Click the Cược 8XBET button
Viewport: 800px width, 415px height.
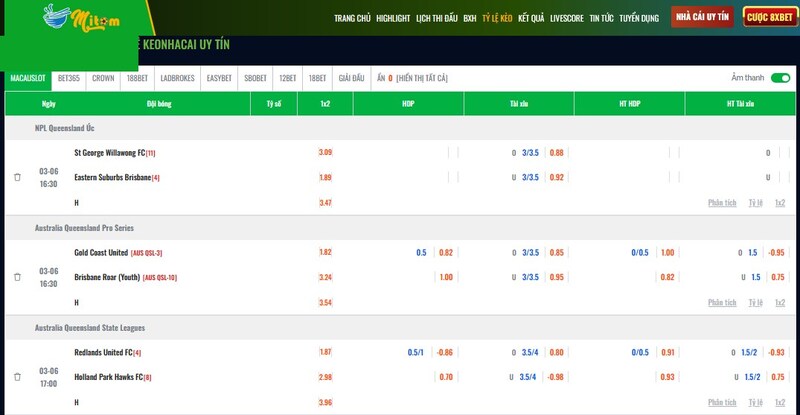point(770,17)
